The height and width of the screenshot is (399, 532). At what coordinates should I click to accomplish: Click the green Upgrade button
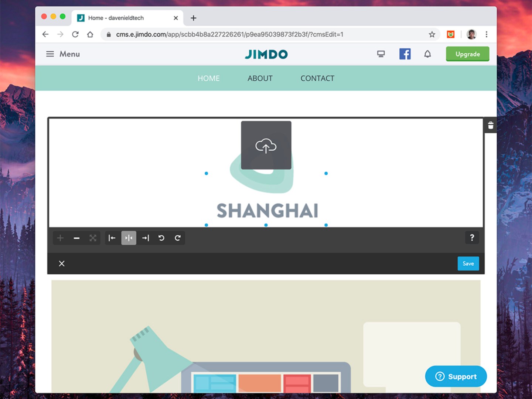[467, 54]
